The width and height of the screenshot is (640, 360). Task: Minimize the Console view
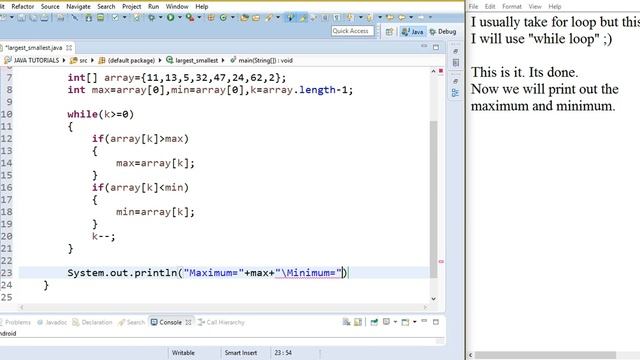424,321
